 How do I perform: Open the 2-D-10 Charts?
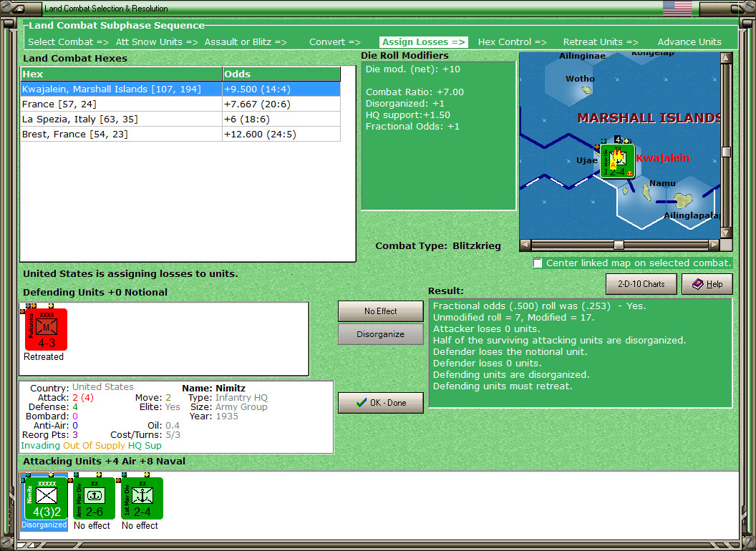(x=641, y=284)
